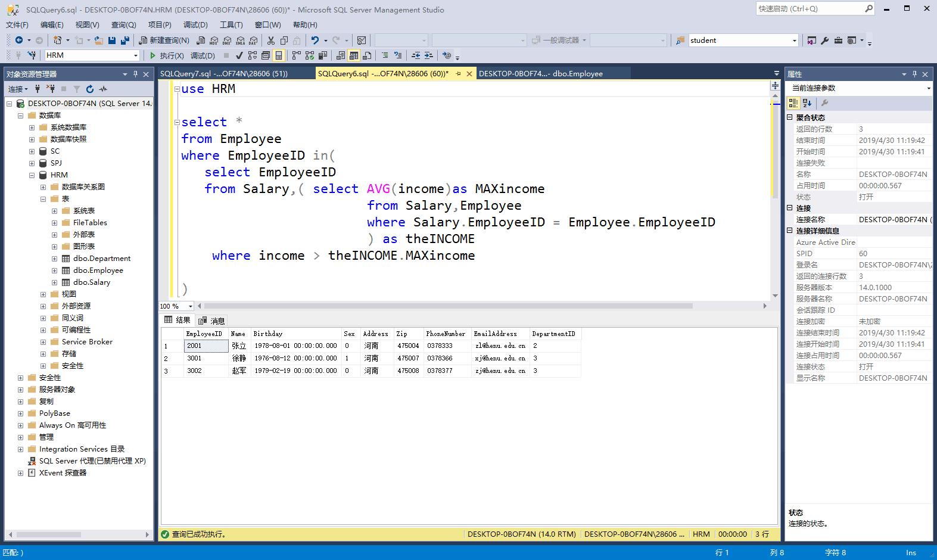Click the disconnect plug icon in Object Explorer
This screenshot has height=560, width=937.
point(51,89)
